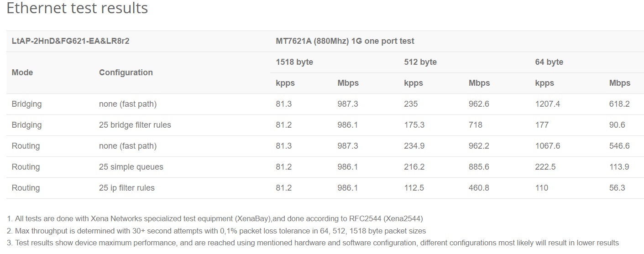Select the 64 byte column group header

click(x=549, y=62)
